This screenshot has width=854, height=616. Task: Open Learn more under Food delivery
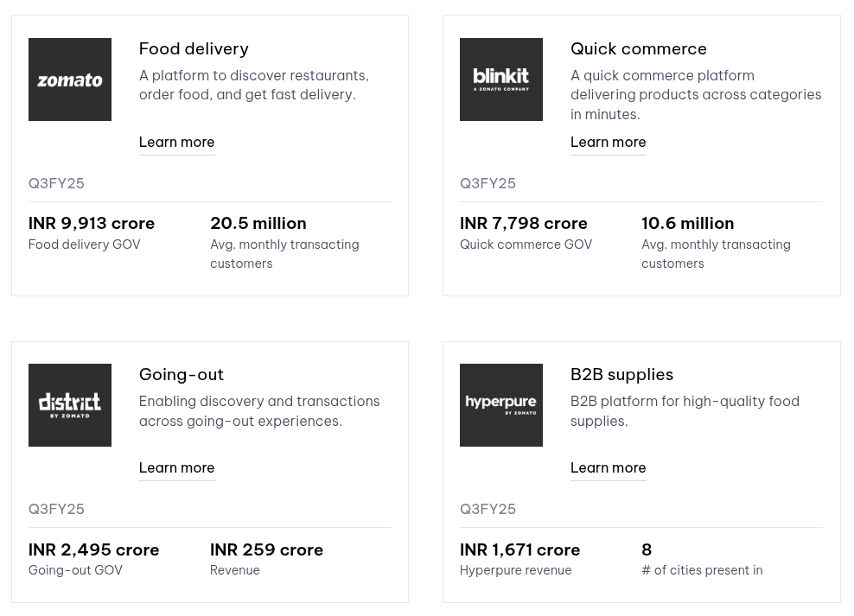tap(176, 142)
